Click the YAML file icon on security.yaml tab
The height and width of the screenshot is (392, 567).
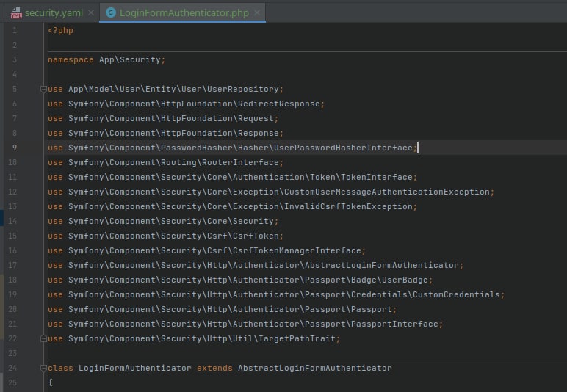point(16,12)
